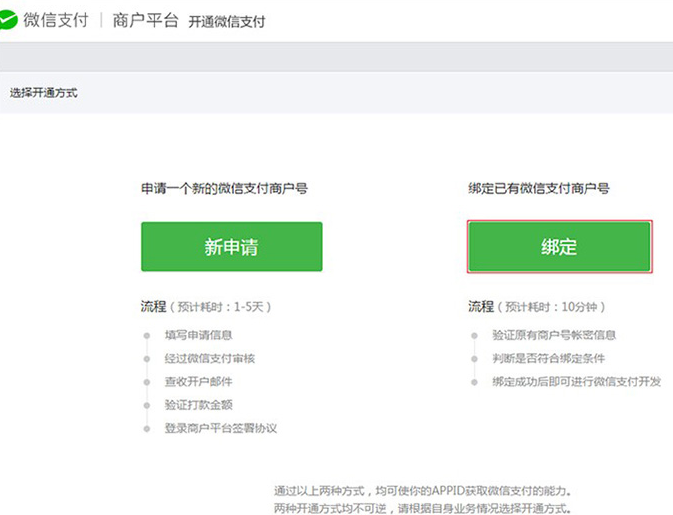Click the 流程 预计耗时 10分钟 label
673x515 pixels.
coord(537,306)
